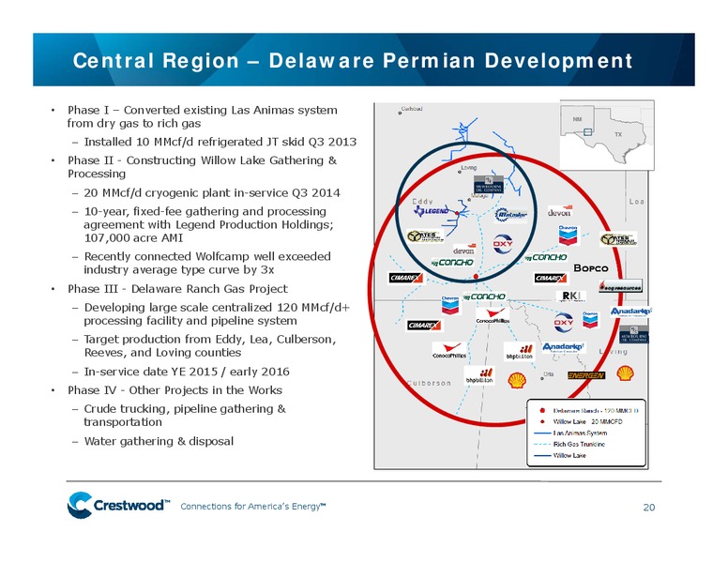Click 'Recently connected Wolfcamp well exceeded' item
This screenshot has width=728, height=563.
207,263
